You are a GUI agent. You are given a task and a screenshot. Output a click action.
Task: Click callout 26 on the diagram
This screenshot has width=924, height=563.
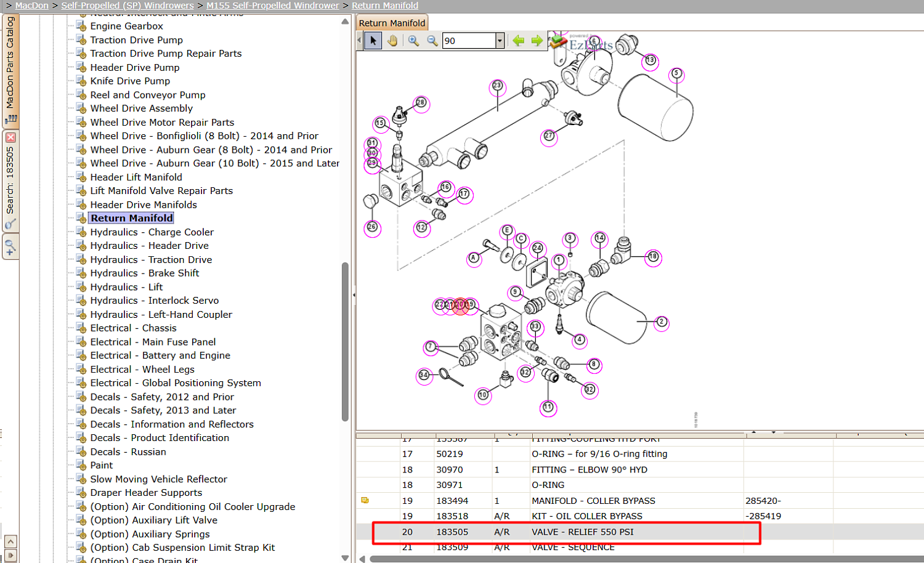[372, 227]
